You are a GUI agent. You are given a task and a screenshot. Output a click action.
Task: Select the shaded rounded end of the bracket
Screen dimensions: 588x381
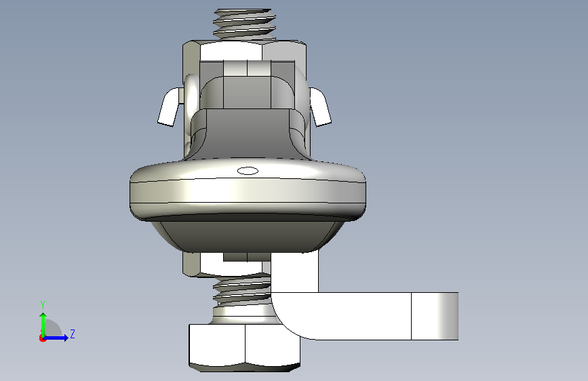point(435,316)
